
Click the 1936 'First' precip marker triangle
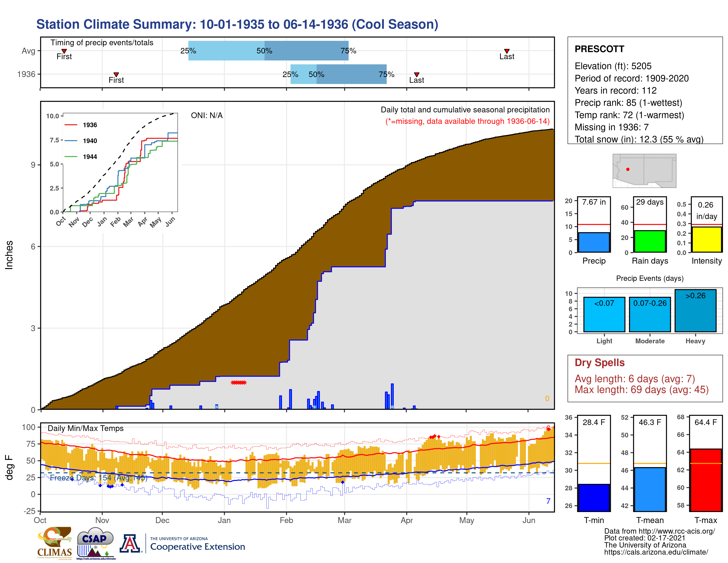click(116, 74)
